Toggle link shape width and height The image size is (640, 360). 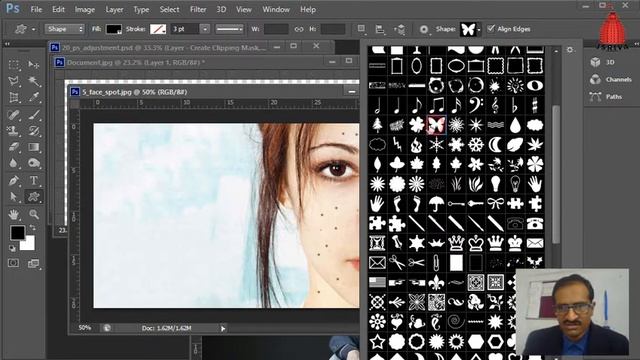coord(299,29)
